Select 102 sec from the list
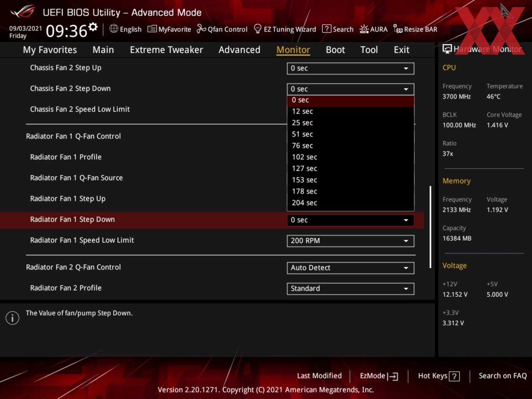 pos(350,157)
